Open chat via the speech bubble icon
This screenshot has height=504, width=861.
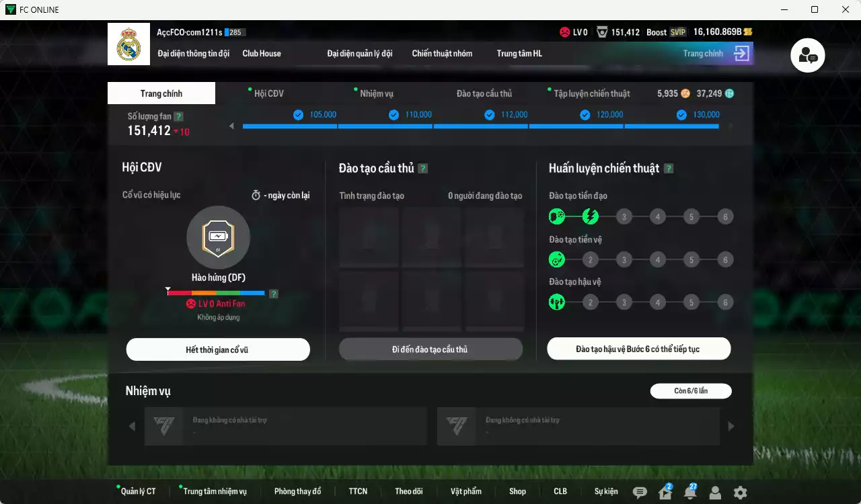[640, 492]
